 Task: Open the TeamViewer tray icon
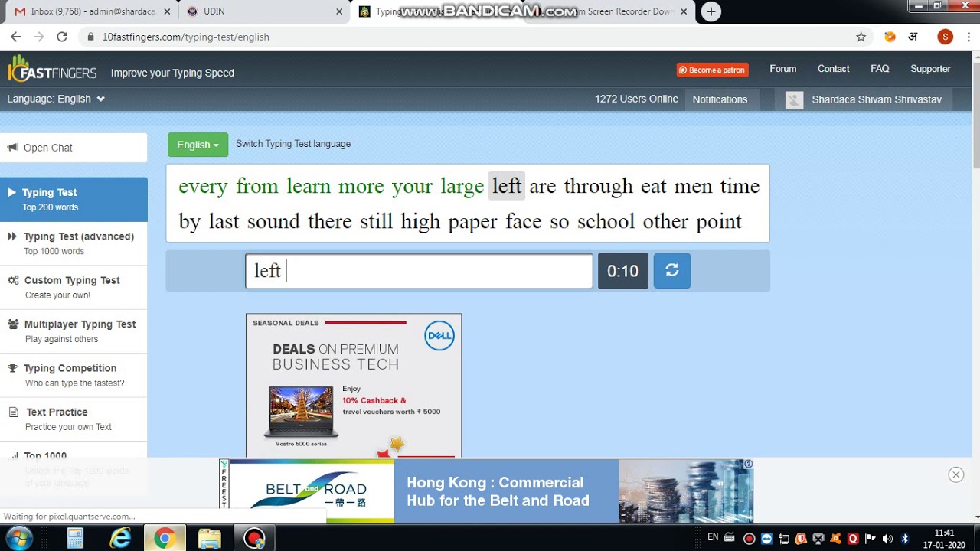[766, 538]
